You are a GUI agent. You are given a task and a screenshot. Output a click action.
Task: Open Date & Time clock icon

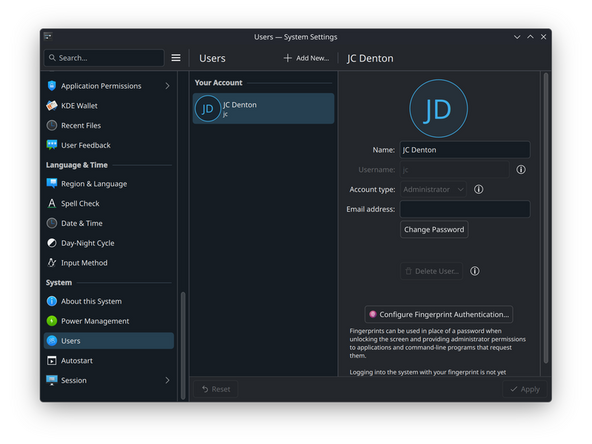tap(52, 223)
